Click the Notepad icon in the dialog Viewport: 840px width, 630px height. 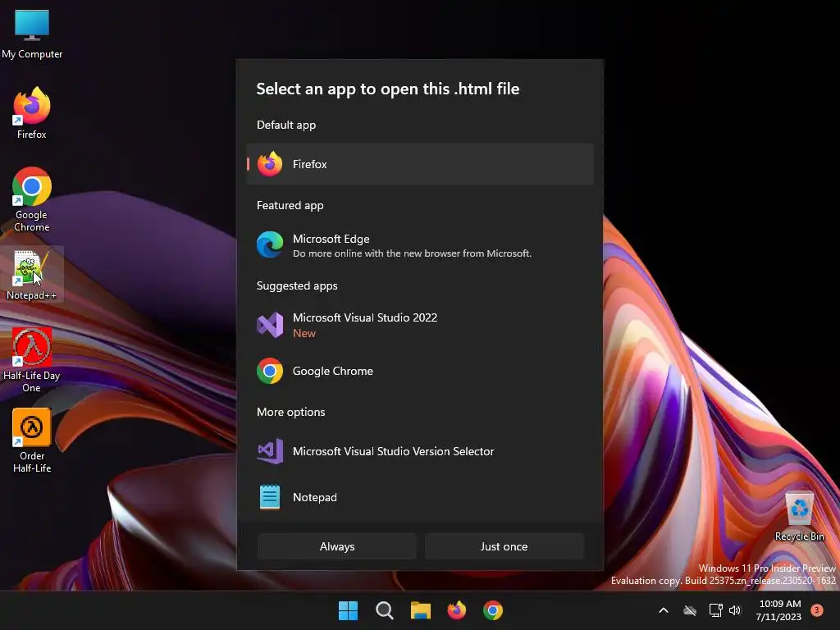point(270,497)
